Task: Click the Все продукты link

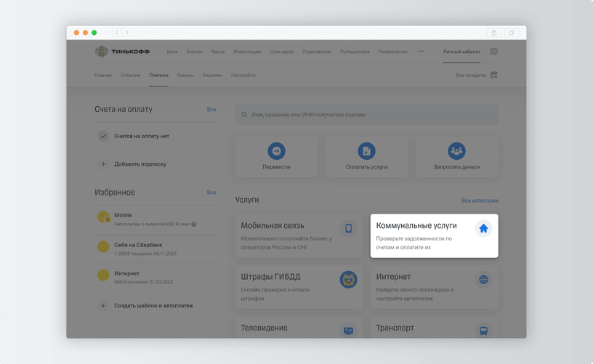Action: (471, 76)
